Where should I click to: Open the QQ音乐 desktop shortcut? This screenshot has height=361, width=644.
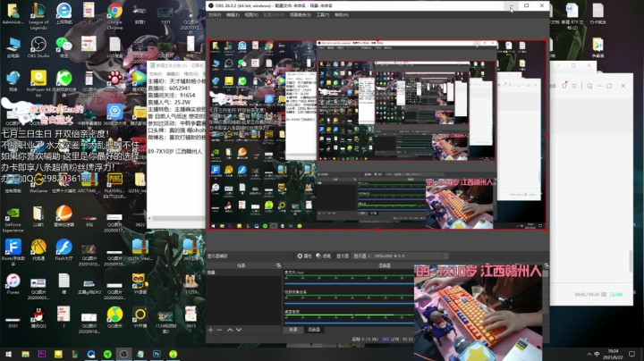[x=114, y=318]
